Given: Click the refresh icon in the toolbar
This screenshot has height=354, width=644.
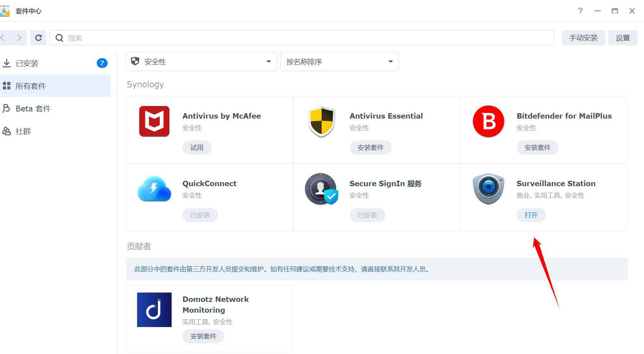Looking at the screenshot, I should tap(38, 37).
